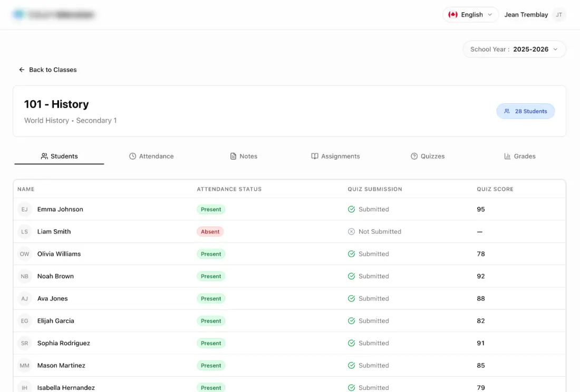The height and width of the screenshot is (392, 580).
Task: Switch to the Attendance tab
Action: pyautogui.click(x=151, y=156)
